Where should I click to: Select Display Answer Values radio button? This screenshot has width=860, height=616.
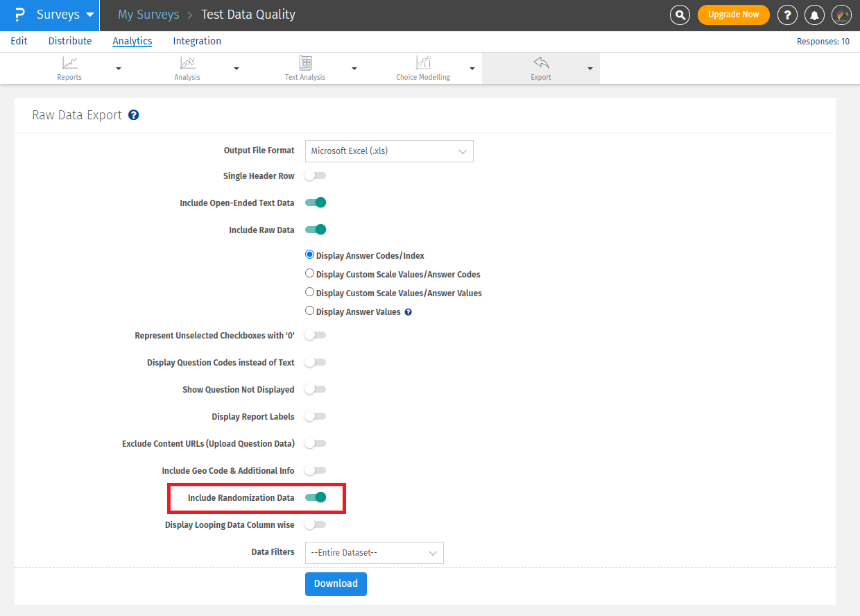click(x=310, y=311)
